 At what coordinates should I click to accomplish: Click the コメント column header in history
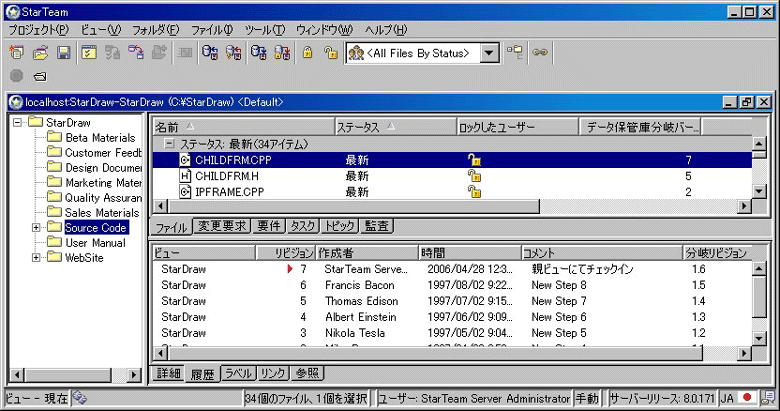click(602, 253)
